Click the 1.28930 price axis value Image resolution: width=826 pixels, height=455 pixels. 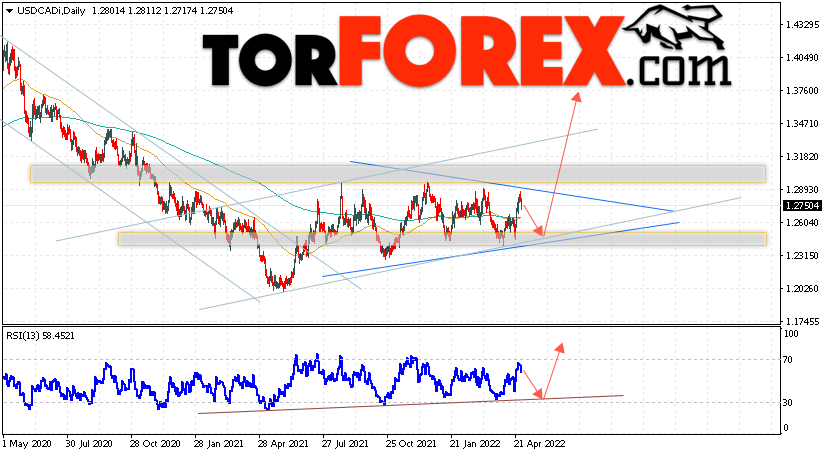(801, 190)
